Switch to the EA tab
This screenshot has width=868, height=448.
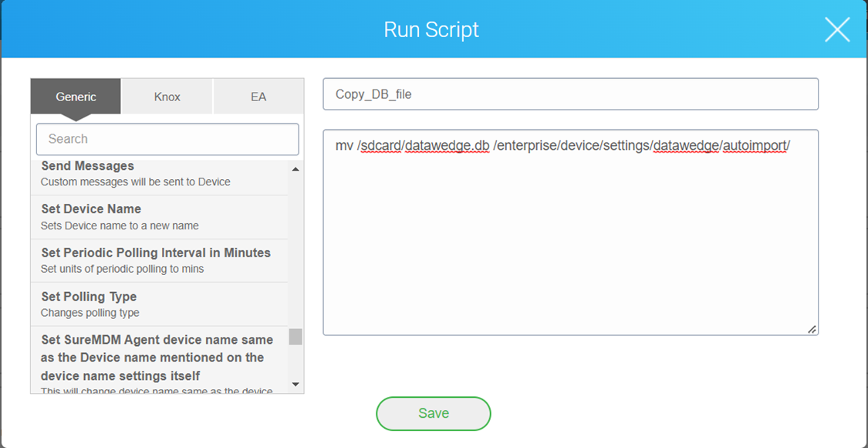pos(258,96)
